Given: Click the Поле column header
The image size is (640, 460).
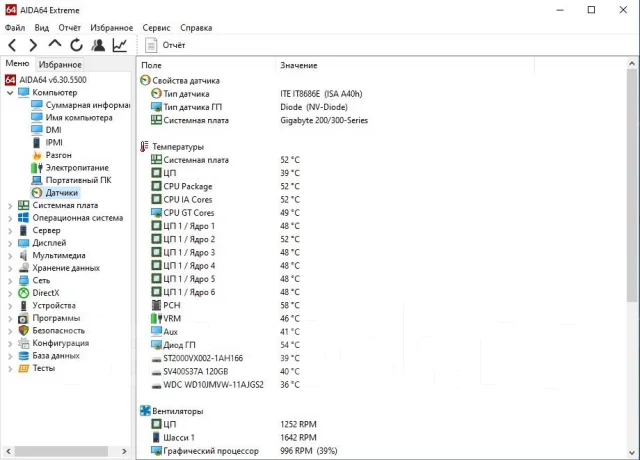Looking at the screenshot, I should (151, 65).
